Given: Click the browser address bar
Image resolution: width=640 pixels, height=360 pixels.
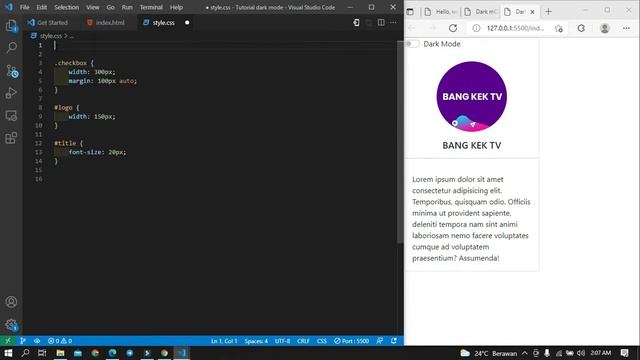Looking at the screenshot, I should point(515,28).
